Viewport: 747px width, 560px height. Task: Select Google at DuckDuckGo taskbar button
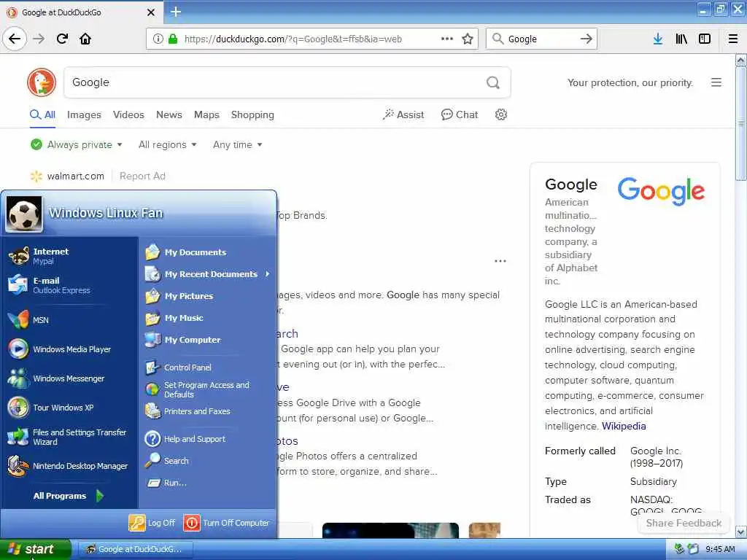click(136, 549)
